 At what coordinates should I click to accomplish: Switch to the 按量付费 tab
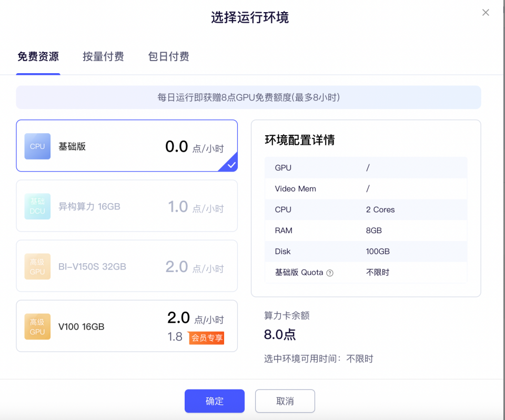tap(103, 57)
